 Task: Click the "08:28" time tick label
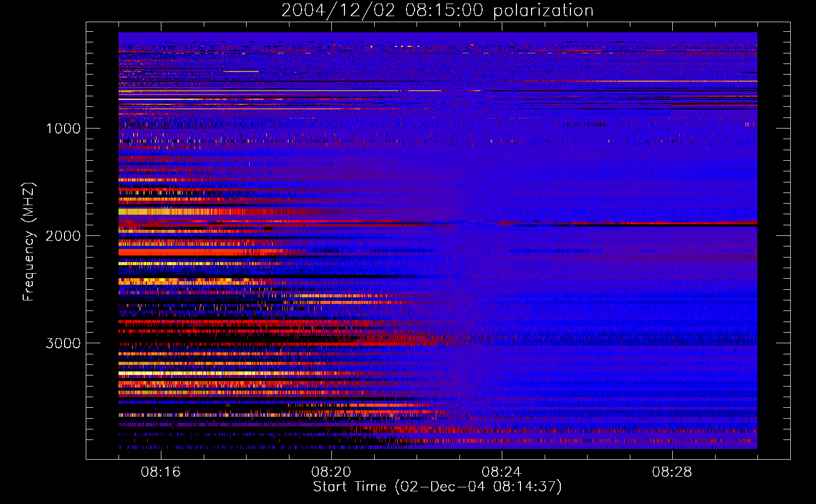[x=672, y=472]
